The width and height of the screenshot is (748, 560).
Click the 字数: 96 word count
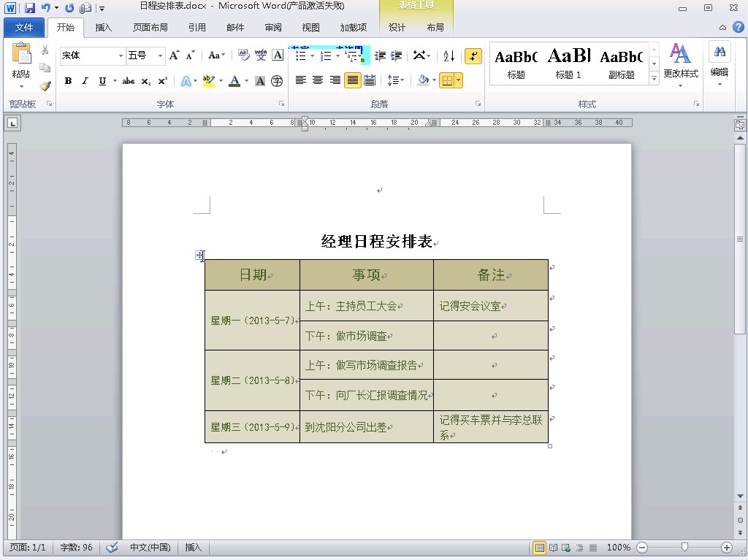(76, 548)
